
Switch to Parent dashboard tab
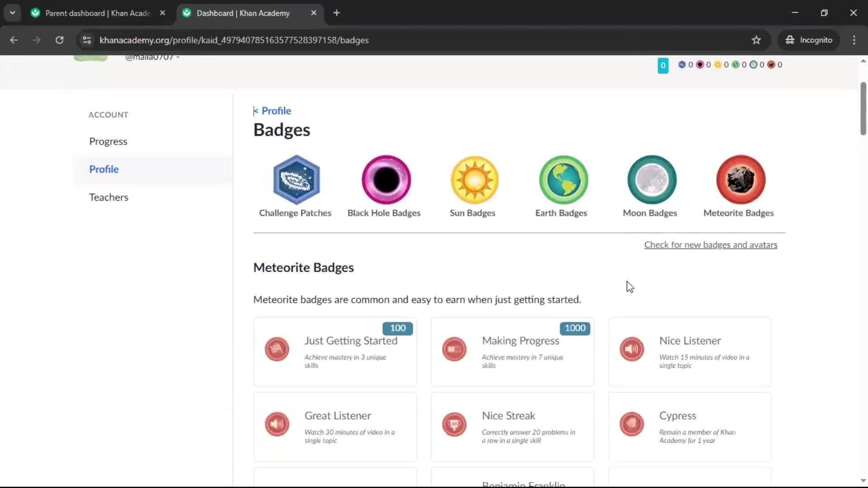point(98,13)
